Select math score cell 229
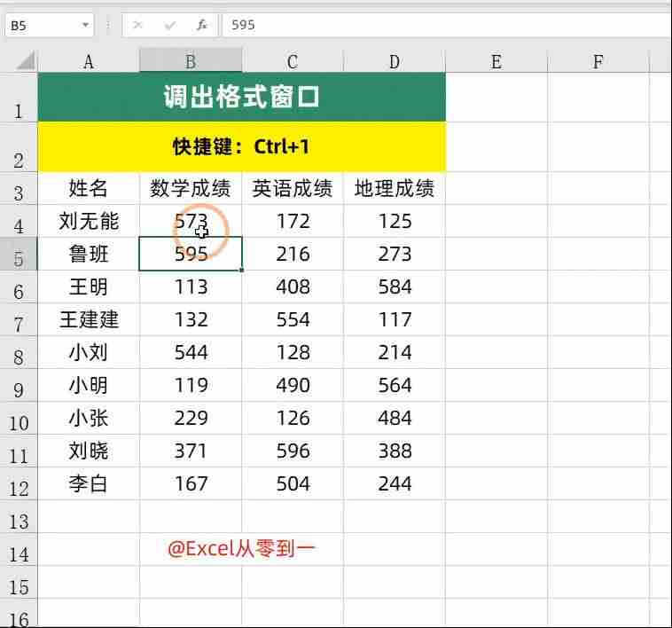Screen dimensions: 672x628 click(191, 419)
